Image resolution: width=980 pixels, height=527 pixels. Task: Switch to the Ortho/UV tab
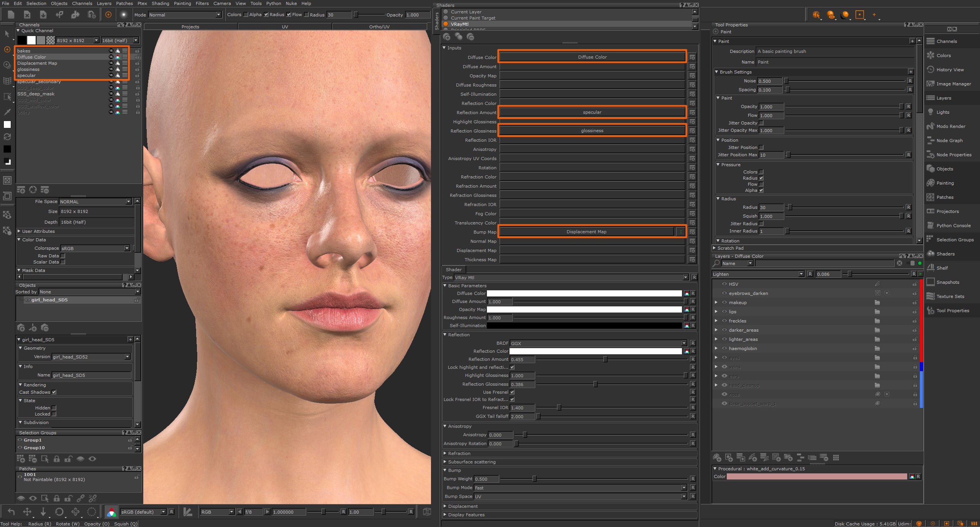point(379,27)
